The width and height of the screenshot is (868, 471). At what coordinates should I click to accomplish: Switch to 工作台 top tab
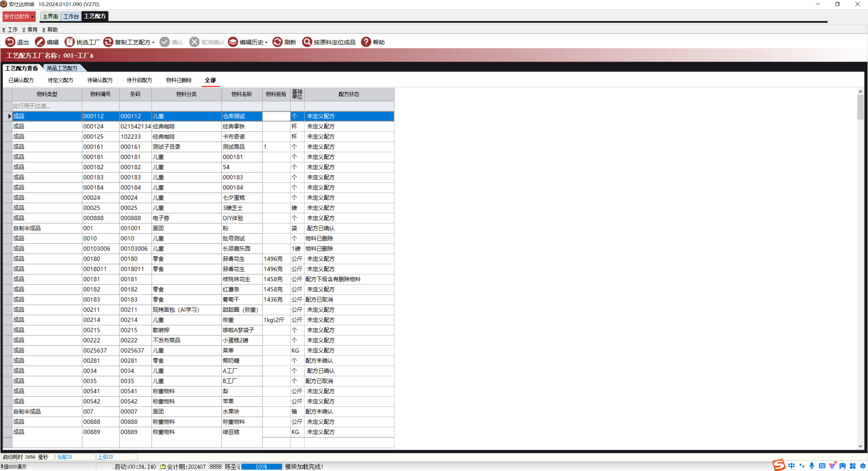tap(71, 16)
